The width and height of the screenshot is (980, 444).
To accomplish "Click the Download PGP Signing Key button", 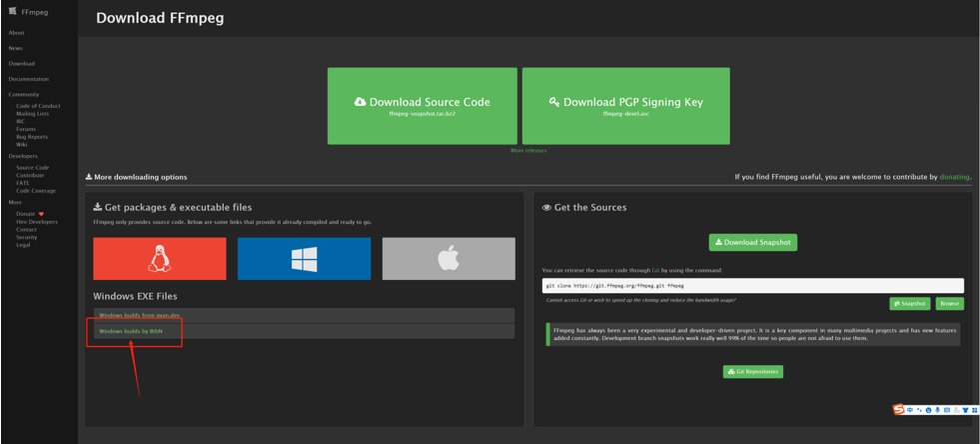I will point(626,106).
